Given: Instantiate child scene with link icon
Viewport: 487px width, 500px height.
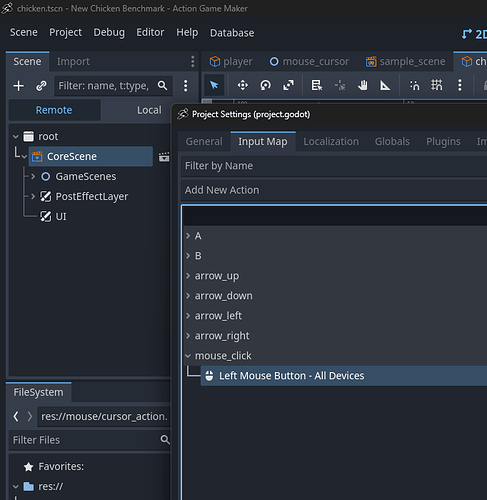Looking at the screenshot, I should 41,86.
